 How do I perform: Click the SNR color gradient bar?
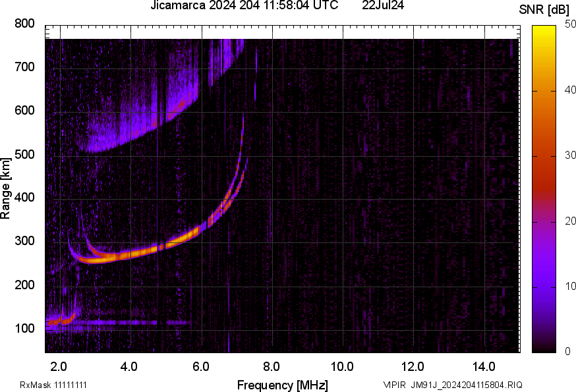pos(544,188)
